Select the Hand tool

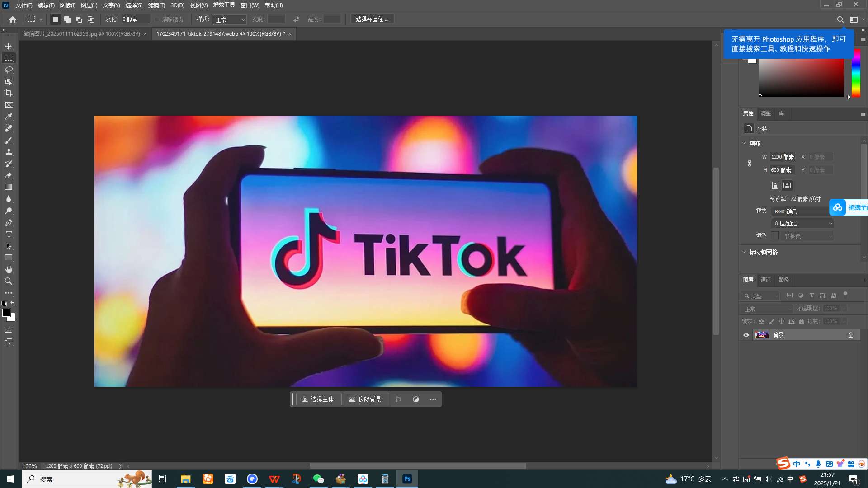click(9, 269)
